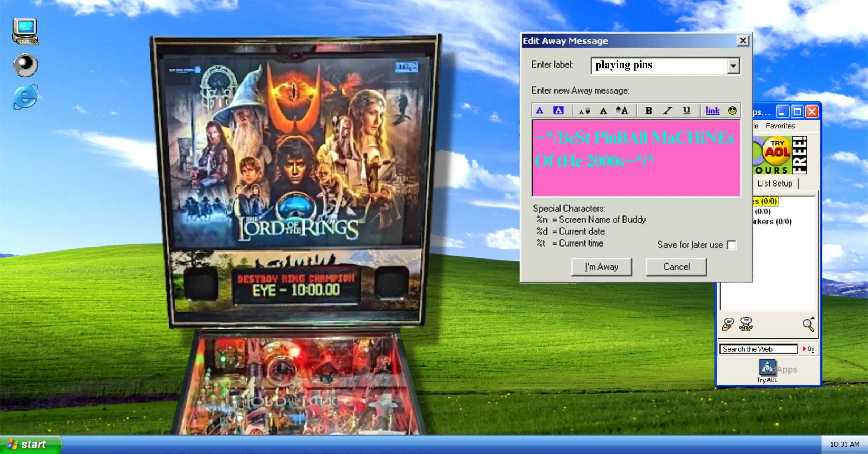The image size is (868, 454).
Task: Toggle bold formatting
Action: (648, 111)
